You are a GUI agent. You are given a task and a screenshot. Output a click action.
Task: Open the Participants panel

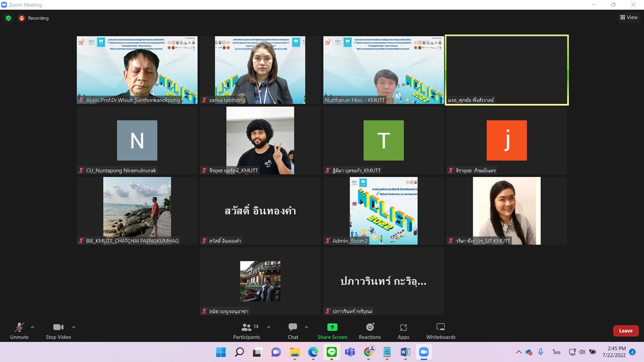point(247,331)
